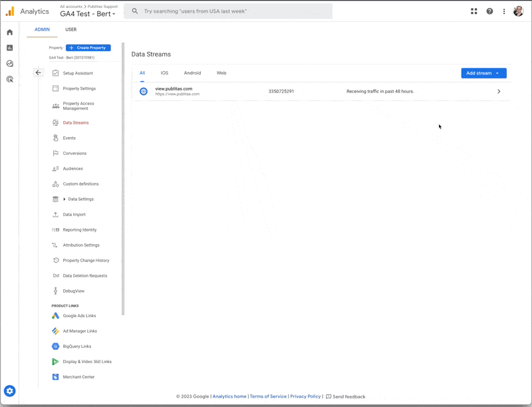Click the Events hand icon
This screenshot has height=407, width=532.
pyautogui.click(x=56, y=138)
